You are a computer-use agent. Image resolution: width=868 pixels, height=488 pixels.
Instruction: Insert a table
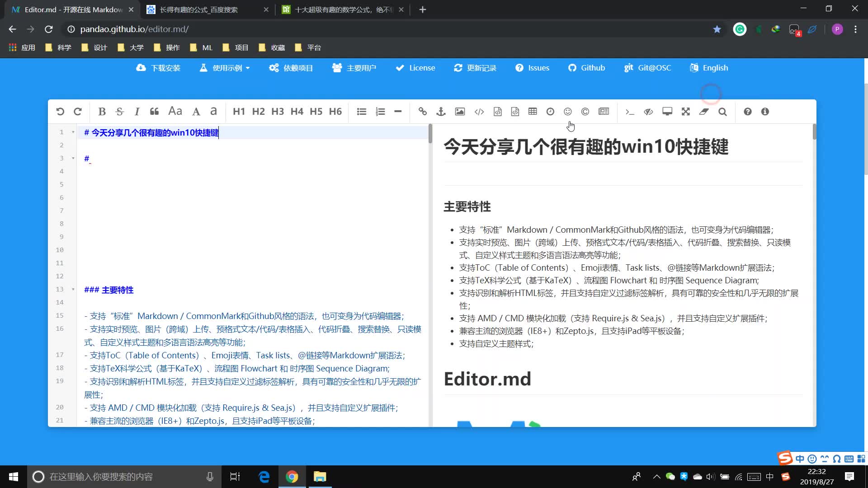[x=533, y=112]
